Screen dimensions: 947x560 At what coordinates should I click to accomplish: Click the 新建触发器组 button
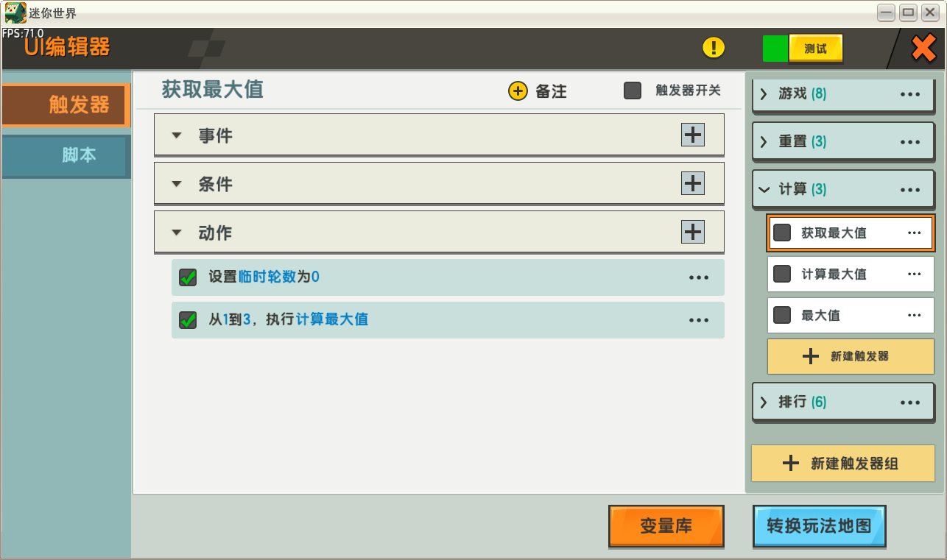pyautogui.click(x=843, y=463)
